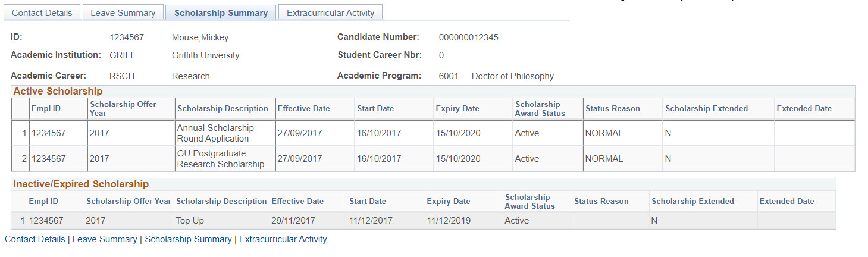This screenshot has height=257, width=868.
Task: Click Scholarship Extended header in Active Scholarship table
Action: point(706,109)
